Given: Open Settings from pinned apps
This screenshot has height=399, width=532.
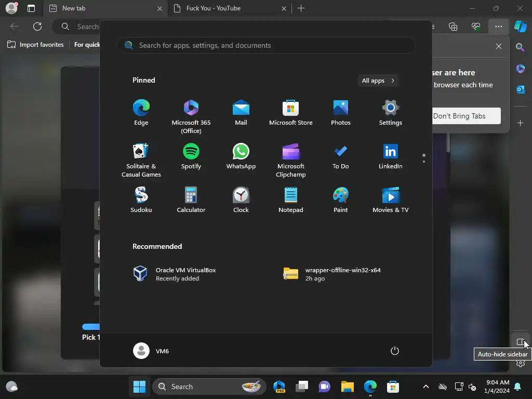Looking at the screenshot, I should (391, 113).
